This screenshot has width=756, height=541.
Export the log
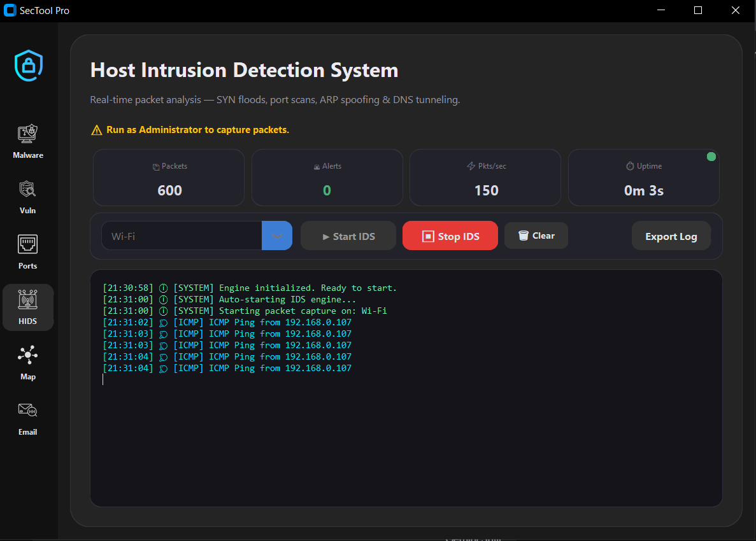(671, 235)
